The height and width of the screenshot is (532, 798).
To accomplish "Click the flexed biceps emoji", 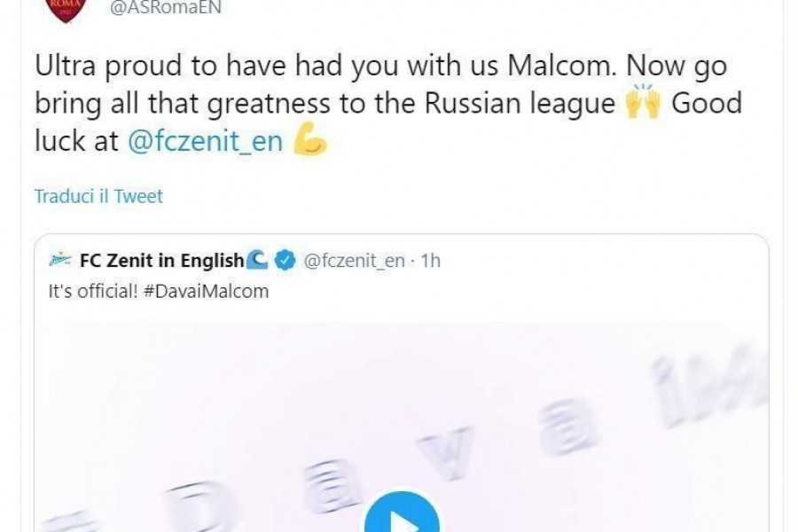I will click(x=309, y=142).
